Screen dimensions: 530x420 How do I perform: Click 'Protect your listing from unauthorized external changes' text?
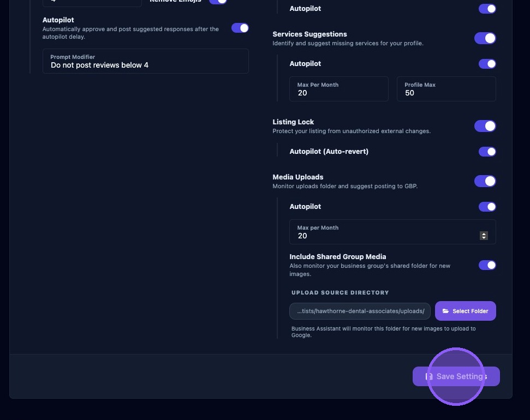pyautogui.click(x=352, y=131)
